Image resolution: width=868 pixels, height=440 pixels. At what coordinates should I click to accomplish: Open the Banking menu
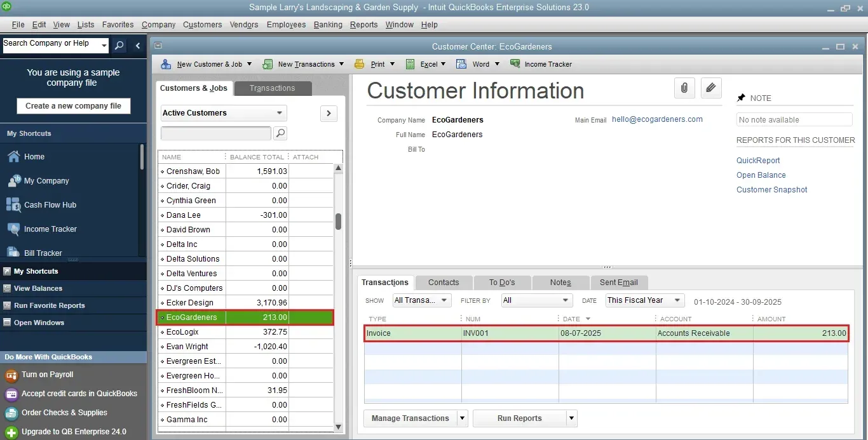(328, 25)
